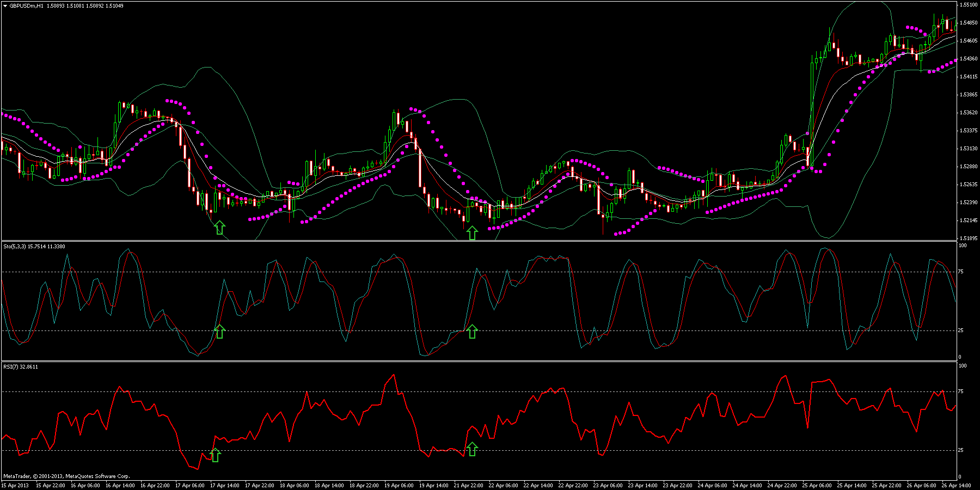Select the 26 Apr 14:00 time axis label
Screen dimensions: 980x490
956,485
